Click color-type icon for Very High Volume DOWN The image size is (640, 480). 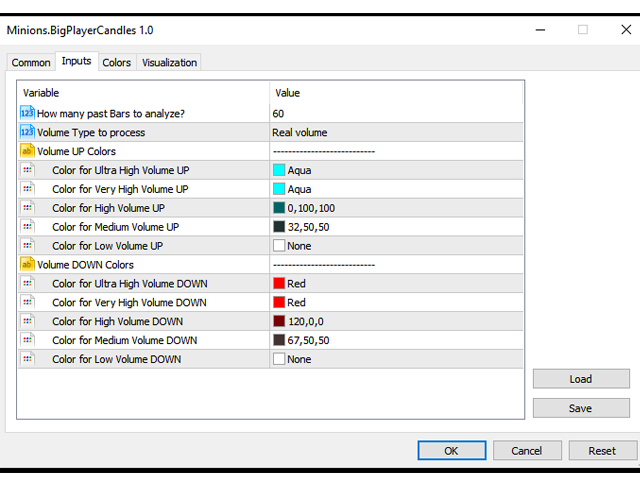coord(27,302)
